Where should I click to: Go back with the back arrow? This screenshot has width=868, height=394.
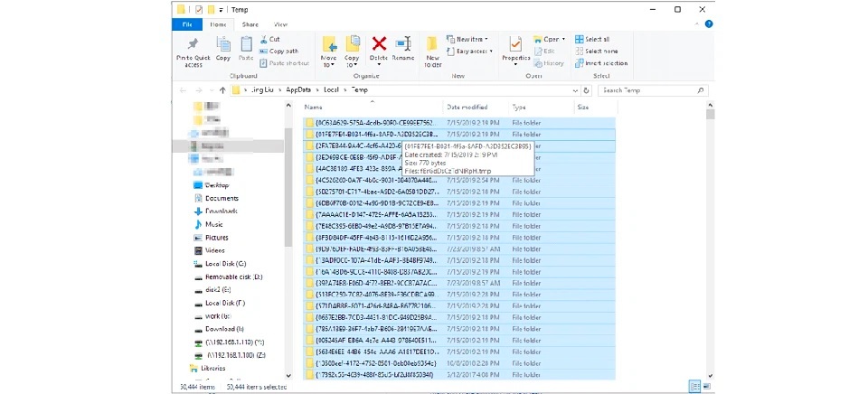click(184, 90)
